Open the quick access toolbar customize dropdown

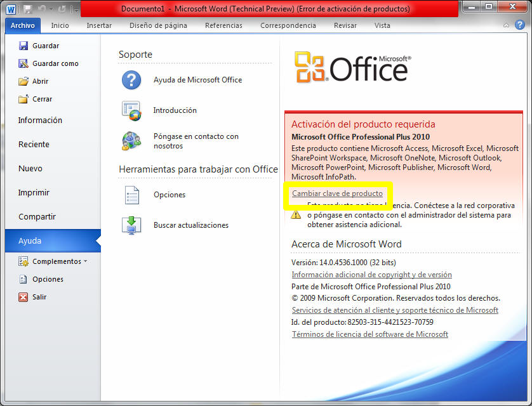click(75, 10)
